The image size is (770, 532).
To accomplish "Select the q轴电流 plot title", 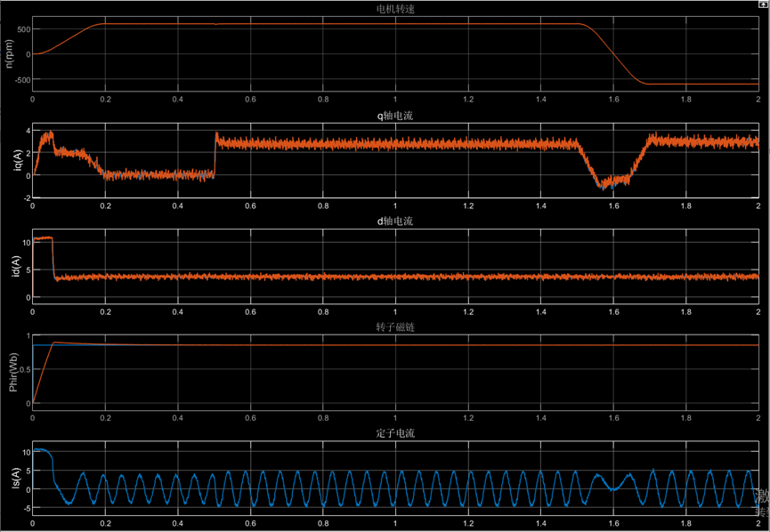I will (395, 116).
